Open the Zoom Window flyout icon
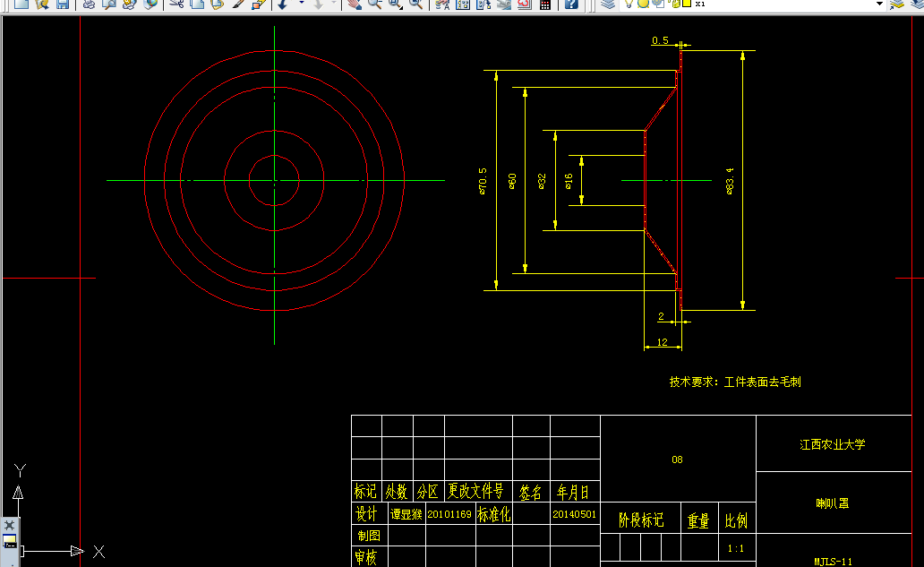924x567 pixels. [x=395, y=4]
